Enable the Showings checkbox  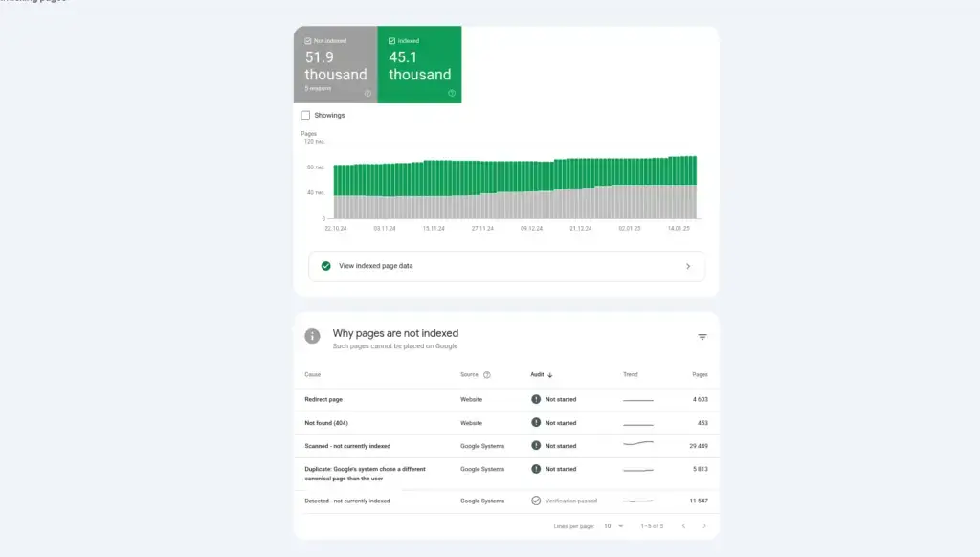pos(305,115)
